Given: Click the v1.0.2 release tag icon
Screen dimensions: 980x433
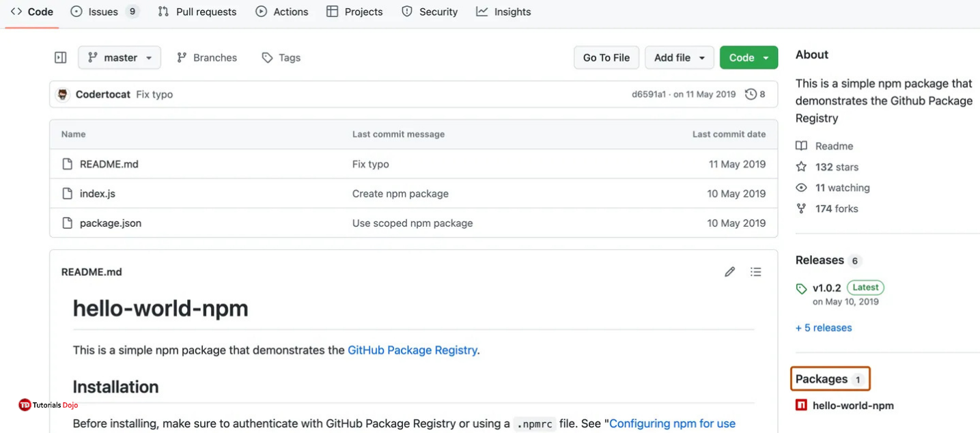Looking at the screenshot, I should (x=800, y=288).
